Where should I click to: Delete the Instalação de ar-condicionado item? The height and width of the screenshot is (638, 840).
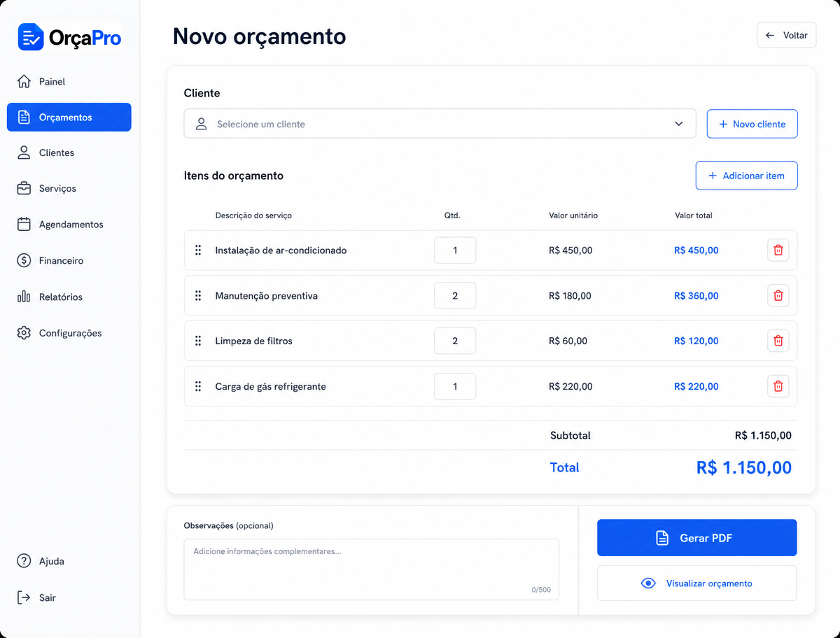tap(778, 250)
